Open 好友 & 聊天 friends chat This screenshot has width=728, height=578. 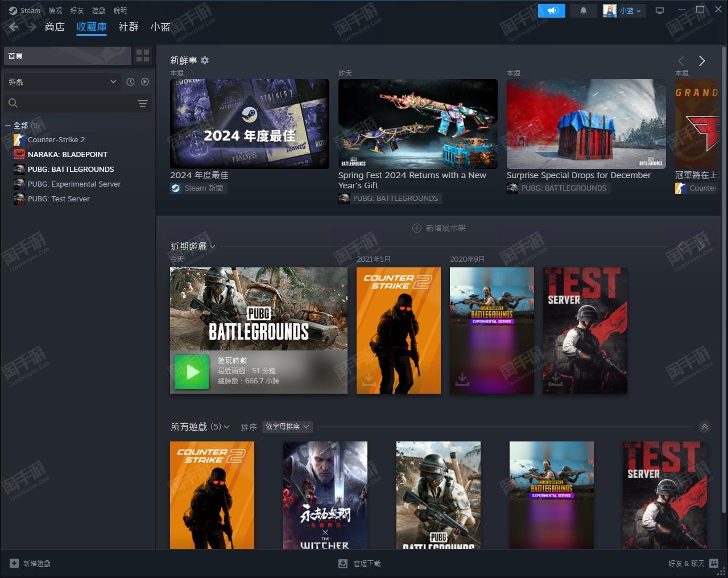coord(693,563)
